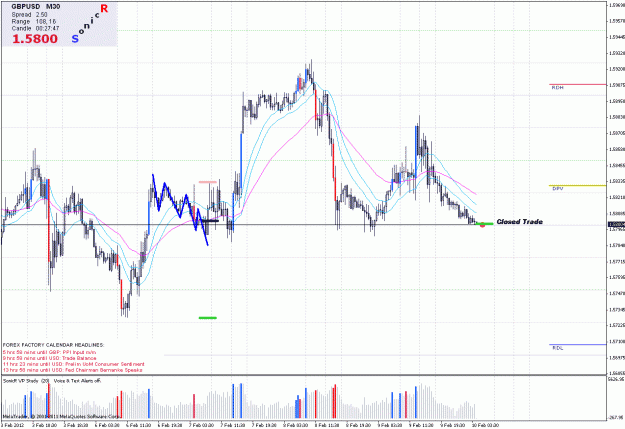Click the RDL text label
Viewport: 625px width, 429px height.
click(558, 348)
